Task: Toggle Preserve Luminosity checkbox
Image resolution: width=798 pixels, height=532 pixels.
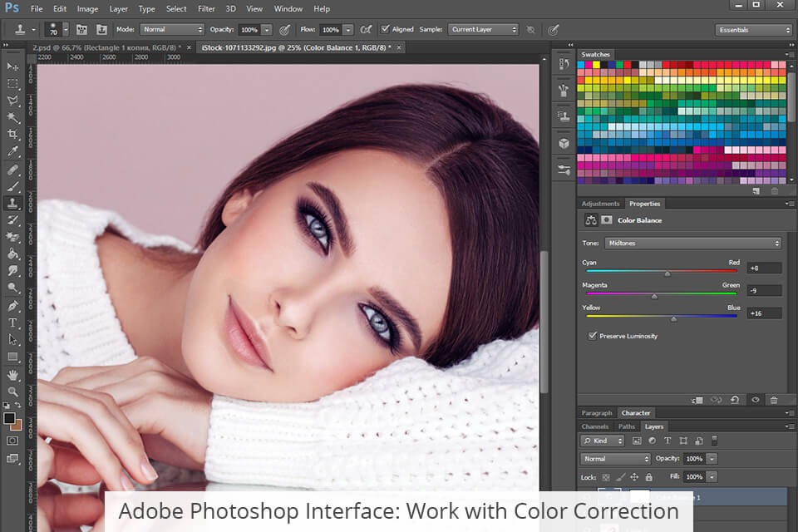Action: click(x=593, y=336)
